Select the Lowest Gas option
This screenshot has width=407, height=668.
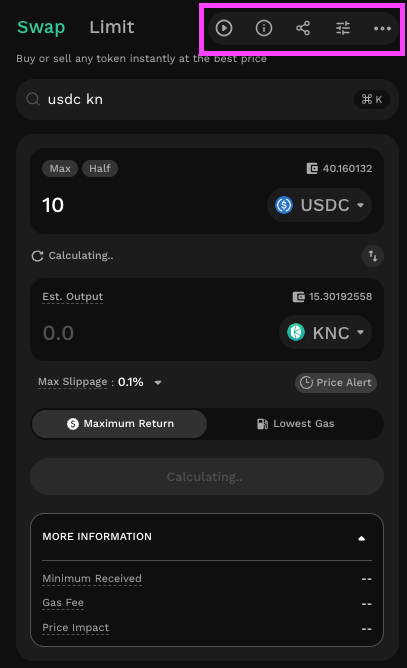tap(295, 423)
